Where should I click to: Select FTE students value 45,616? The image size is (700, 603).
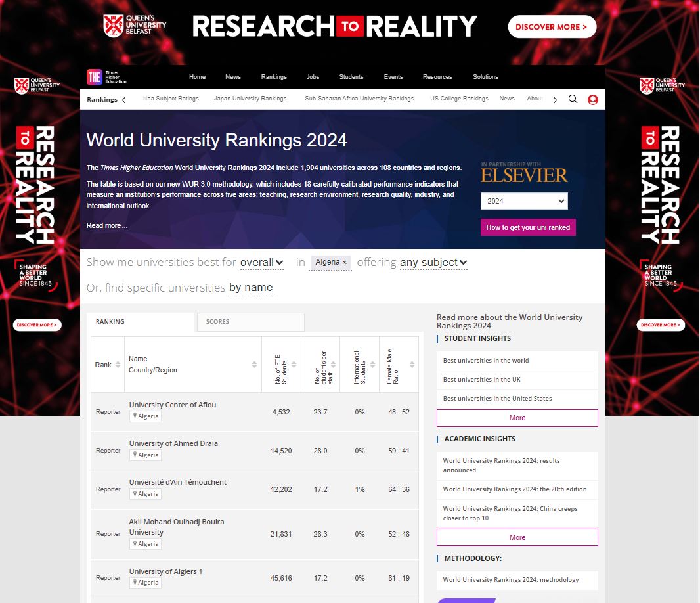coord(281,579)
